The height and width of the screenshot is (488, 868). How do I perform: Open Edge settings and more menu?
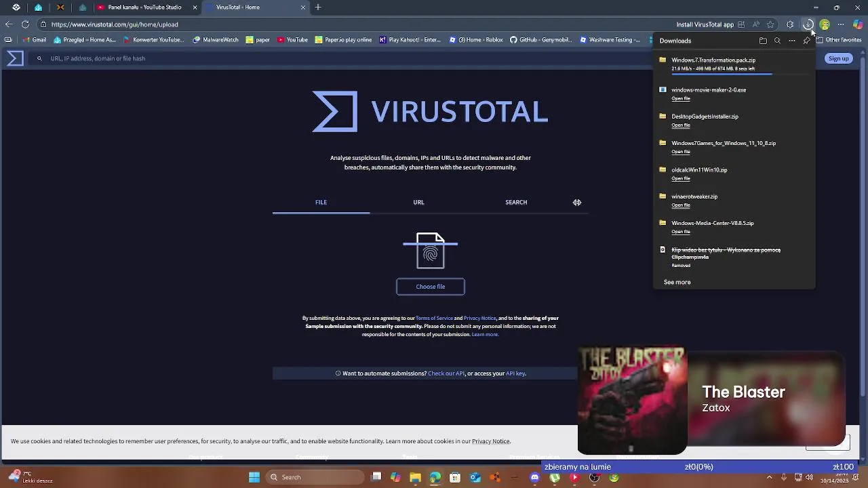pyautogui.click(x=841, y=24)
